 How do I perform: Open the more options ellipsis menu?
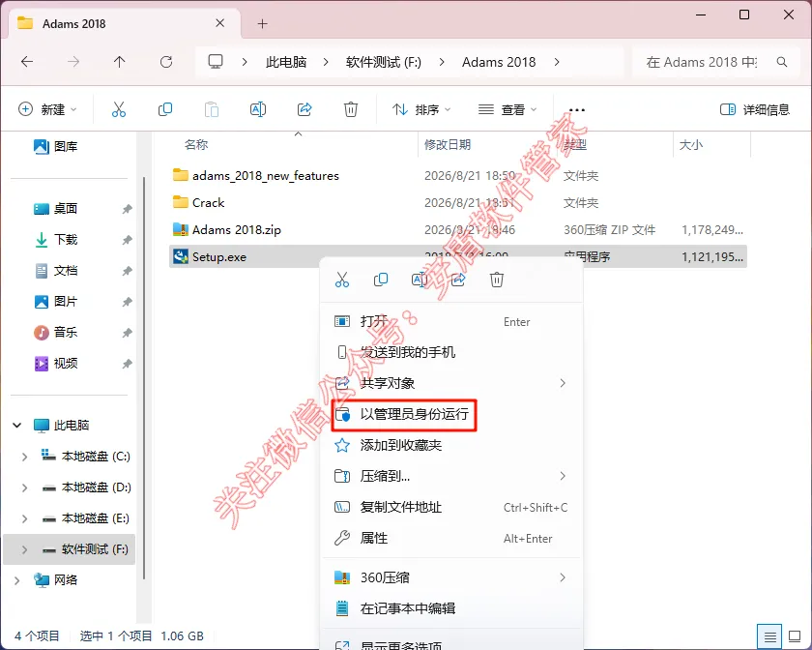[577, 110]
